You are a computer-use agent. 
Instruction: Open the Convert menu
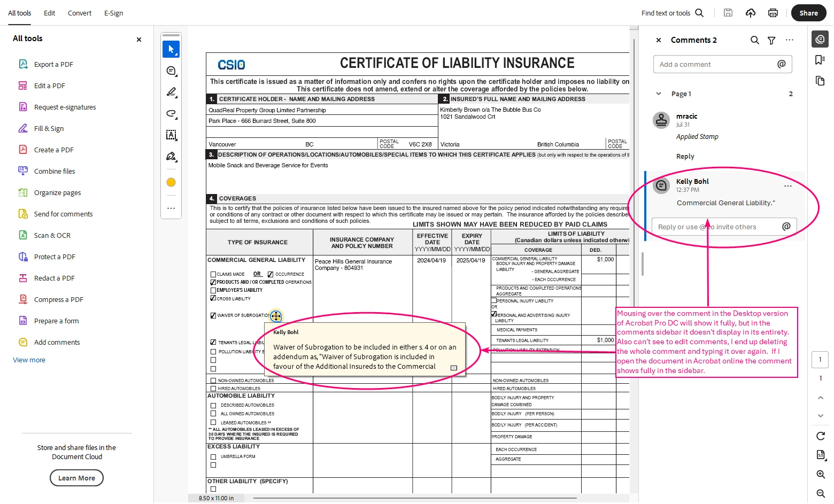(80, 13)
